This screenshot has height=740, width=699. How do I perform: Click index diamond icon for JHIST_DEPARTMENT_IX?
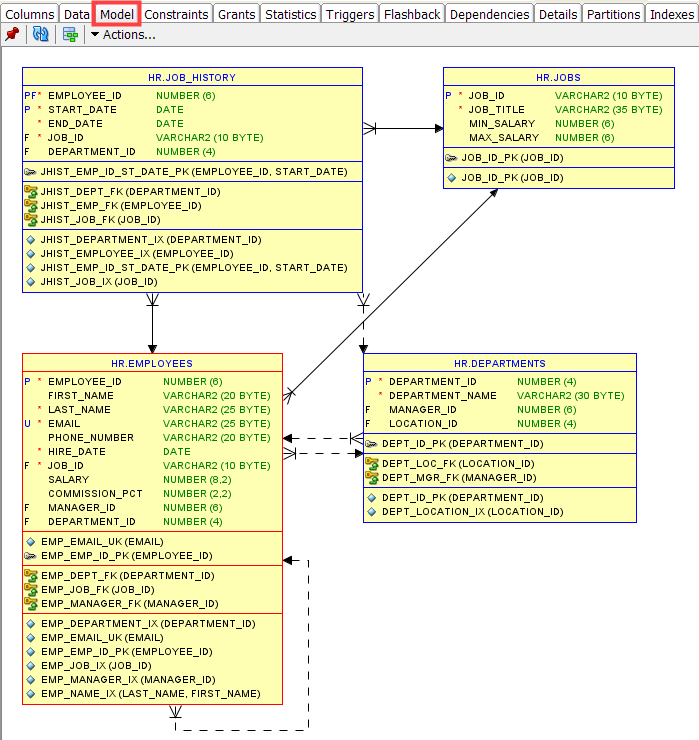pos(31,240)
